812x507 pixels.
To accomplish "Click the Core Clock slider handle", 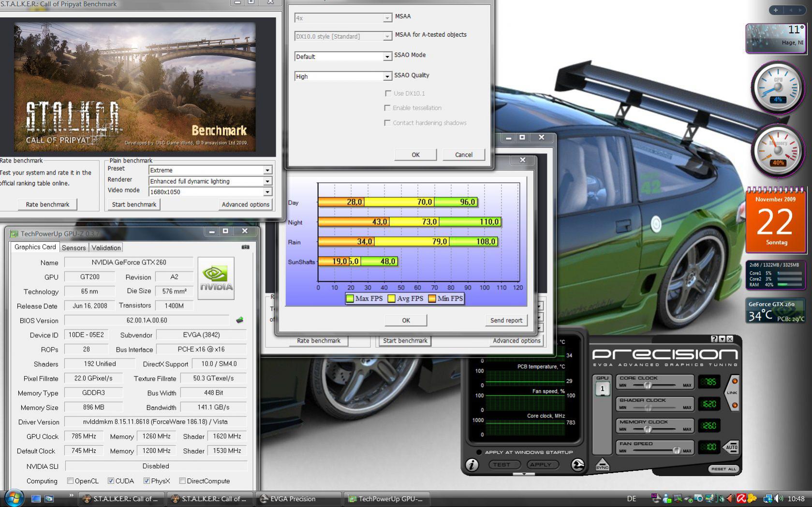I will click(x=648, y=385).
